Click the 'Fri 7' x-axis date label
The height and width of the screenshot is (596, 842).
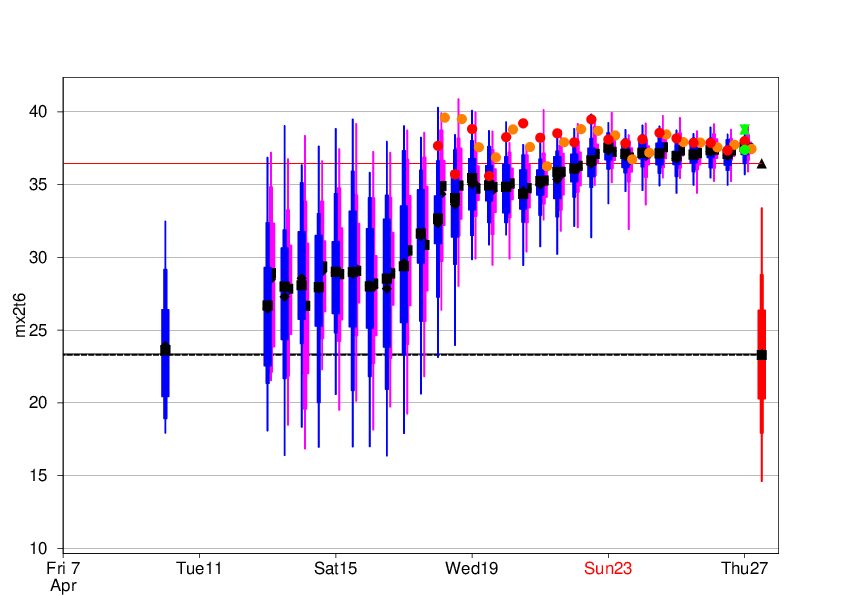coord(63,568)
